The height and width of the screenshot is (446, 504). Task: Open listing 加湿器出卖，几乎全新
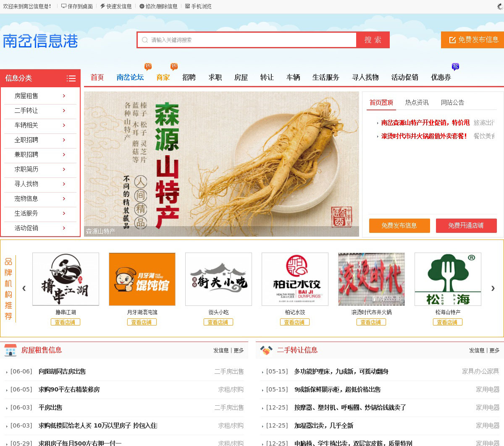pyautogui.click(x=324, y=426)
